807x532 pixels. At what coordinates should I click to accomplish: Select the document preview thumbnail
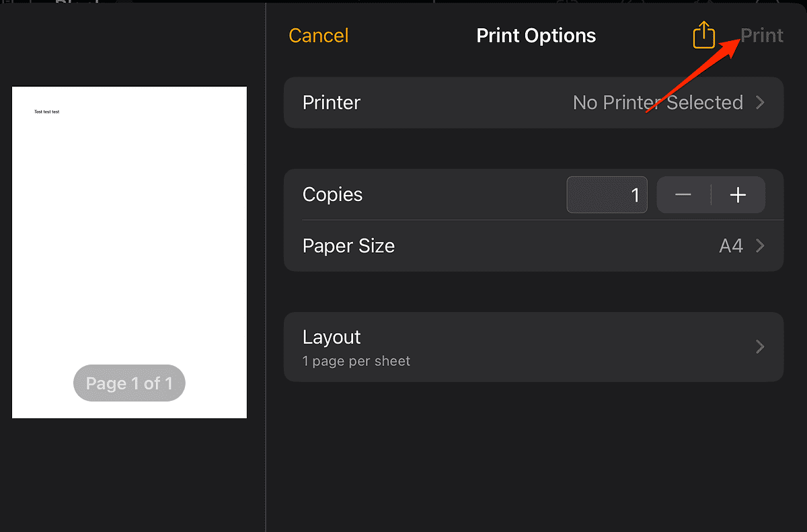point(129,252)
